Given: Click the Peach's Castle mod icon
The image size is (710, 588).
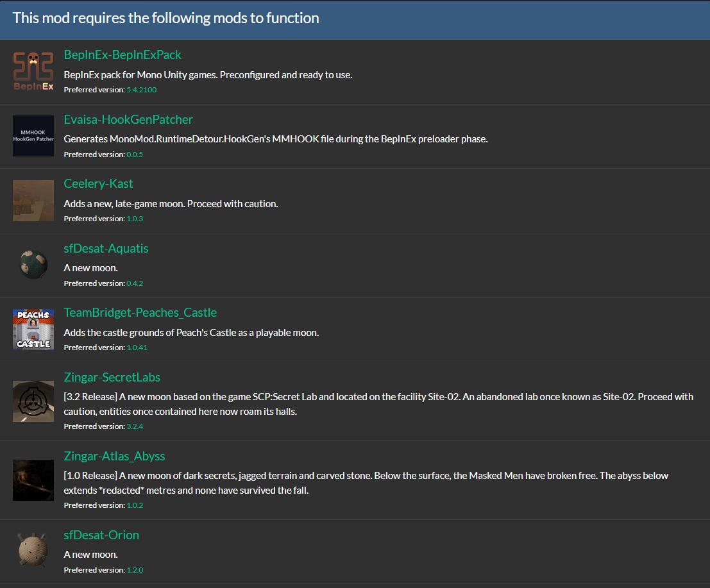Looking at the screenshot, I should coord(33,330).
